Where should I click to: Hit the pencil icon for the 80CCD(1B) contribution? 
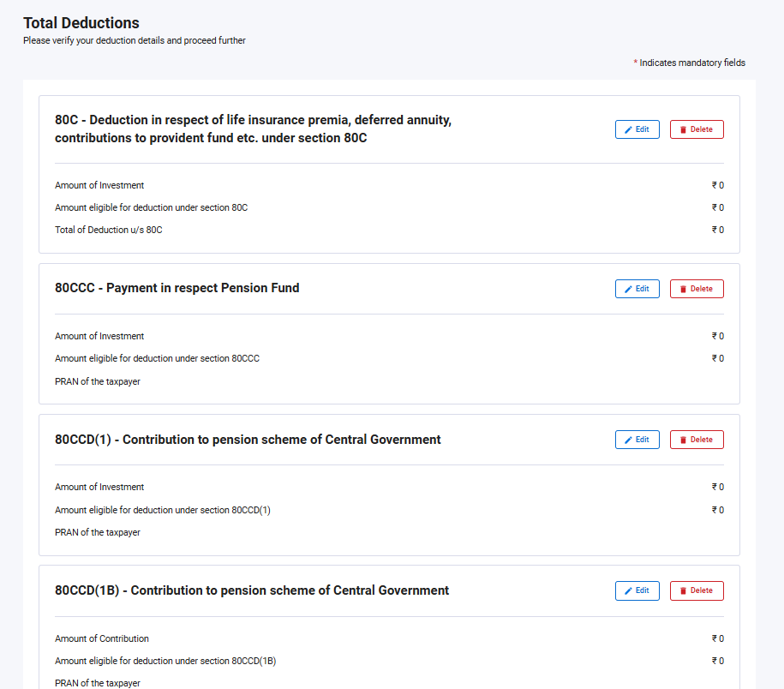[628, 590]
